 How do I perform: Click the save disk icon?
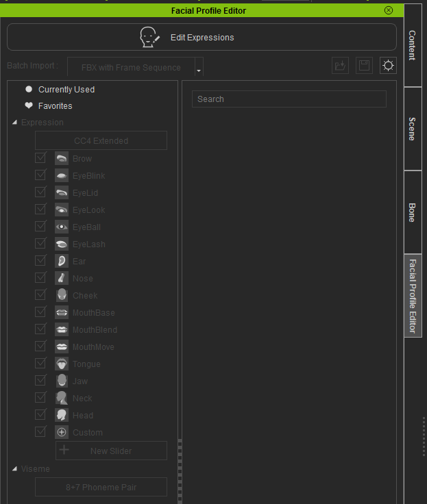(364, 66)
